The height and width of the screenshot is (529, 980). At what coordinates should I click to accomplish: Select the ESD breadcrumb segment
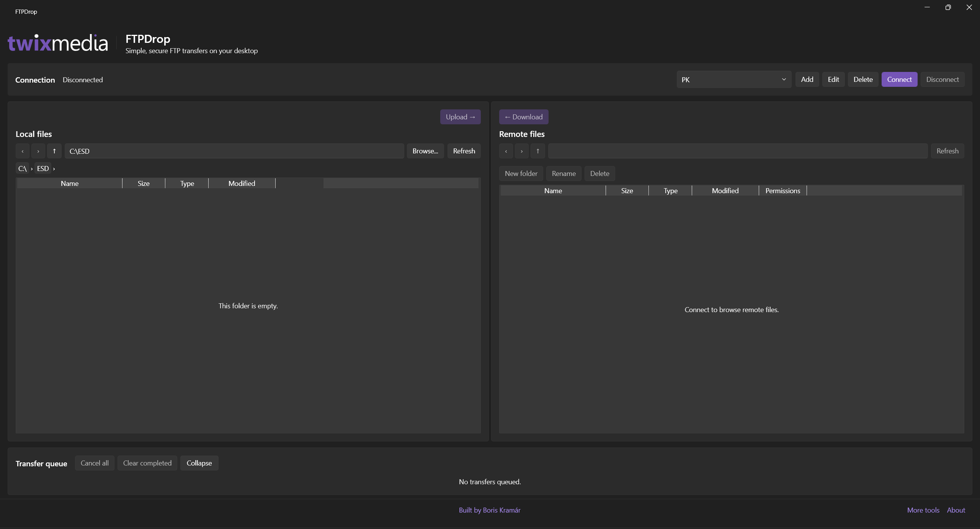pyautogui.click(x=43, y=169)
